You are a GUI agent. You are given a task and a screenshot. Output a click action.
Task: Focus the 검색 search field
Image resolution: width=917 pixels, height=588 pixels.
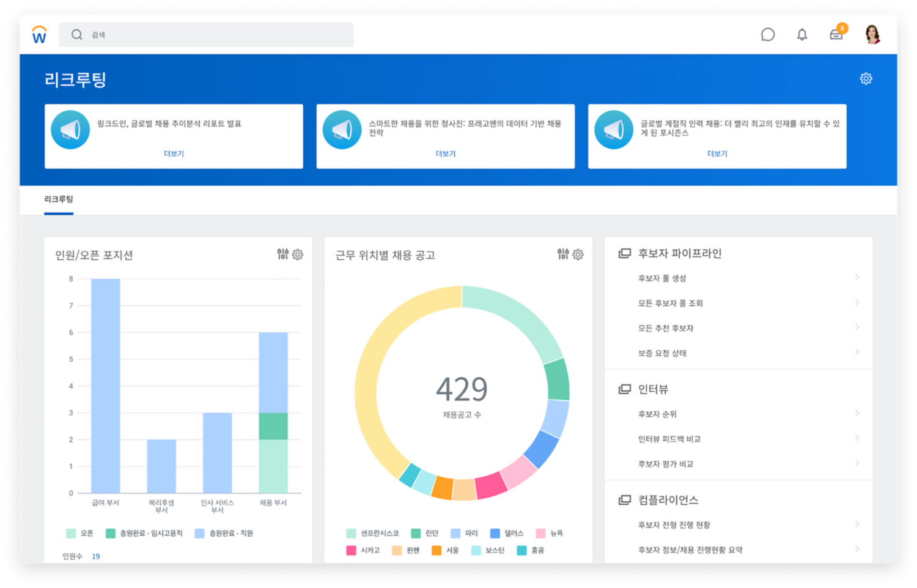(x=206, y=35)
